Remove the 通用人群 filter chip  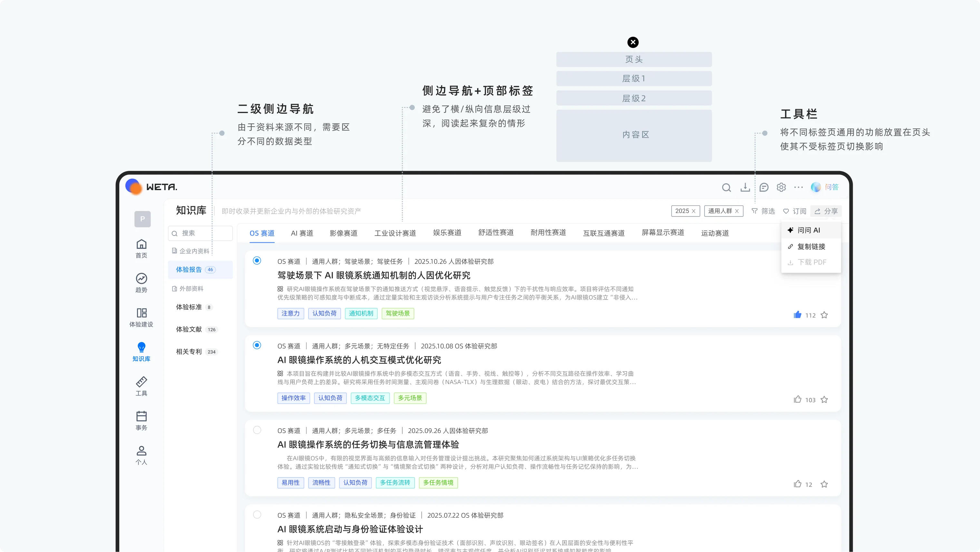(737, 211)
